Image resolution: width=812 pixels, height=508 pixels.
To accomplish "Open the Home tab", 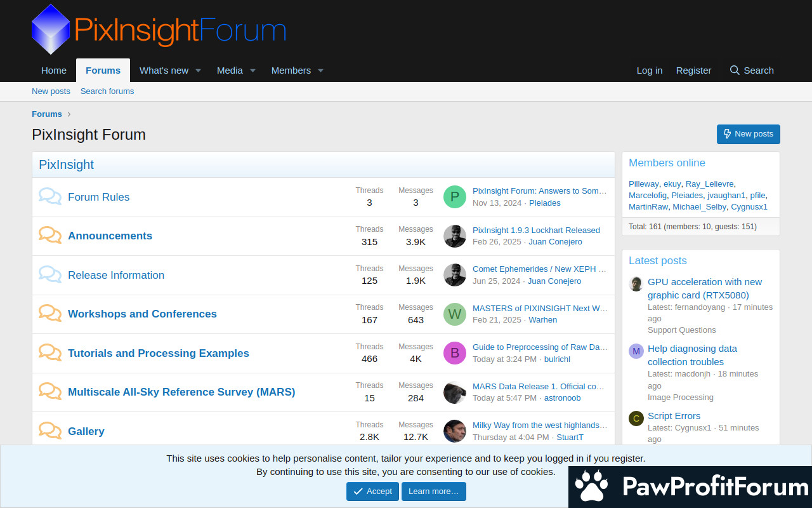I will click(54, 70).
